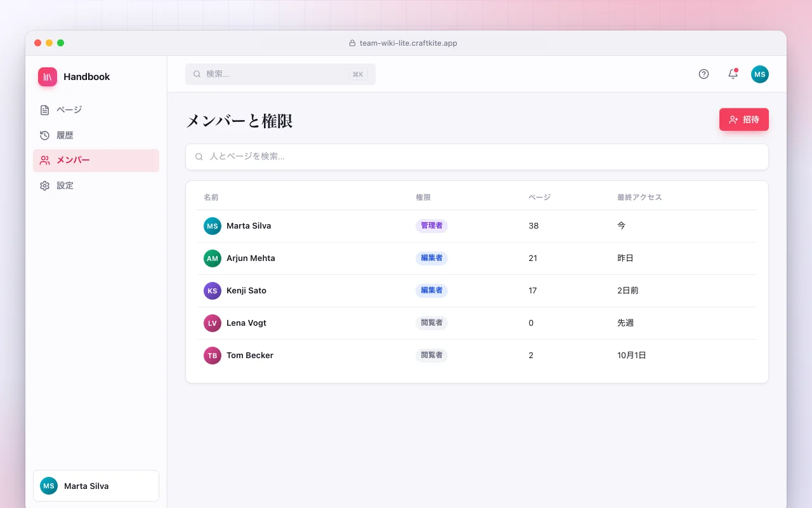The width and height of the screenshot is (812, 508).
Task: Click the name Tom Becker
Action: pyautogui.click(x=250, y=356)
